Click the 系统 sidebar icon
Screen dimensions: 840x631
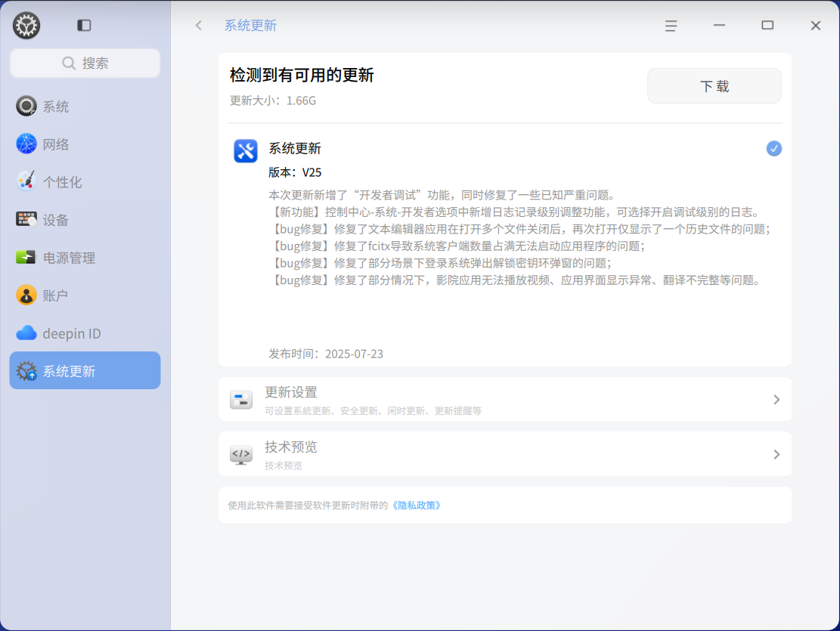(26, 106)
